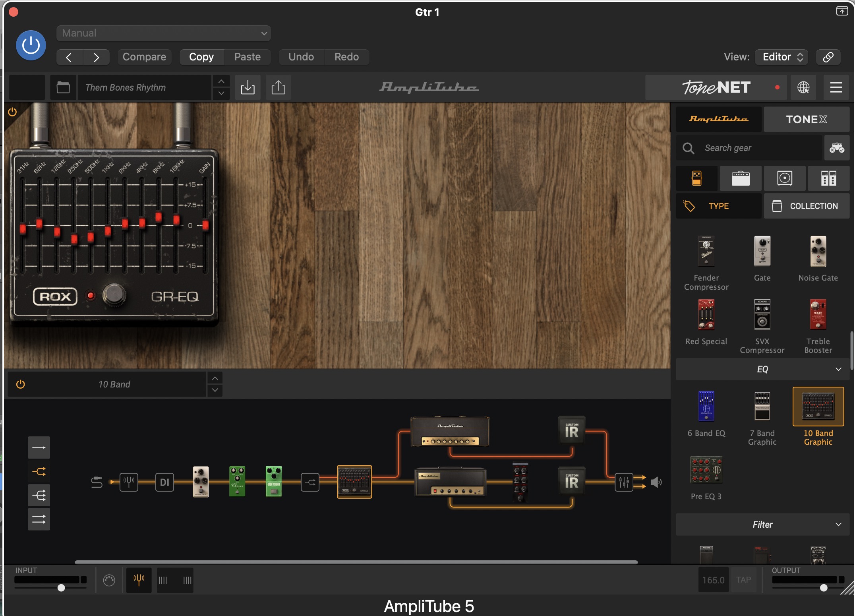Viewport: 855px width, 616px height.
Task: Click the Compare button
Action: point(144,57)
